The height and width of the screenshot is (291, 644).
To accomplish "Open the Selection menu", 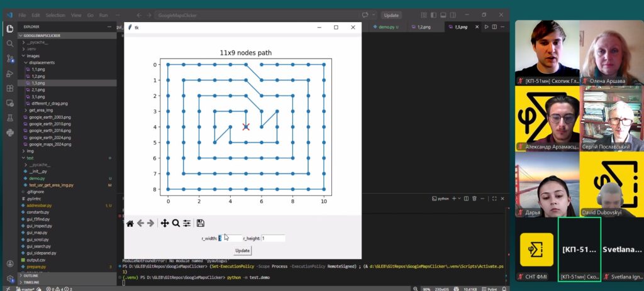I will pyautogui.click(x=55, y=15).
